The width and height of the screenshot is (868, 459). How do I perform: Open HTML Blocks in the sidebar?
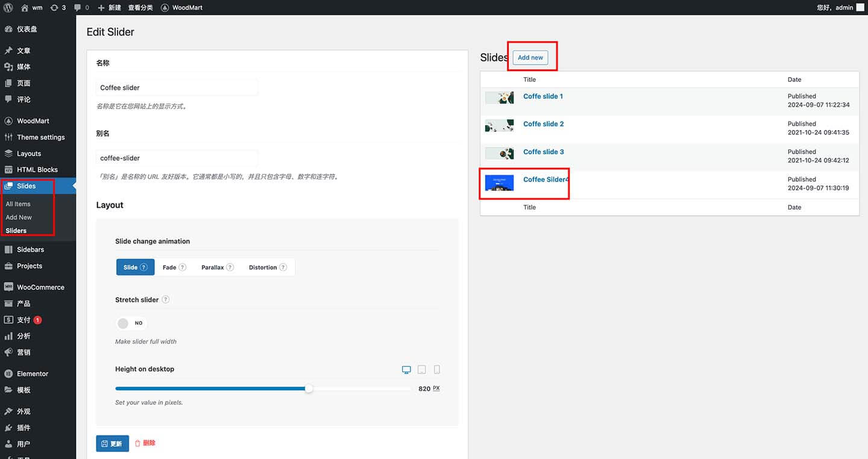pos(38,170)
